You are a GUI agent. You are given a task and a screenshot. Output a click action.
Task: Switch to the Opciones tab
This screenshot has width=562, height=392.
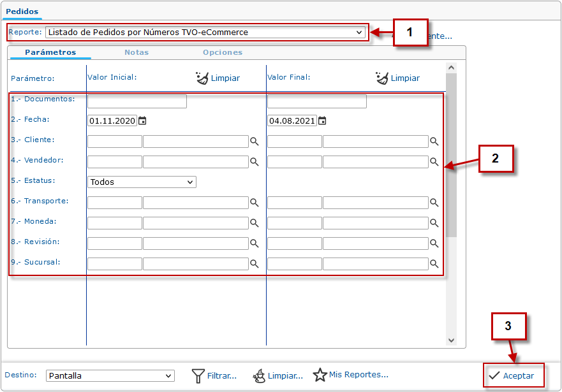pyautogui.click(x=223, y=52)
